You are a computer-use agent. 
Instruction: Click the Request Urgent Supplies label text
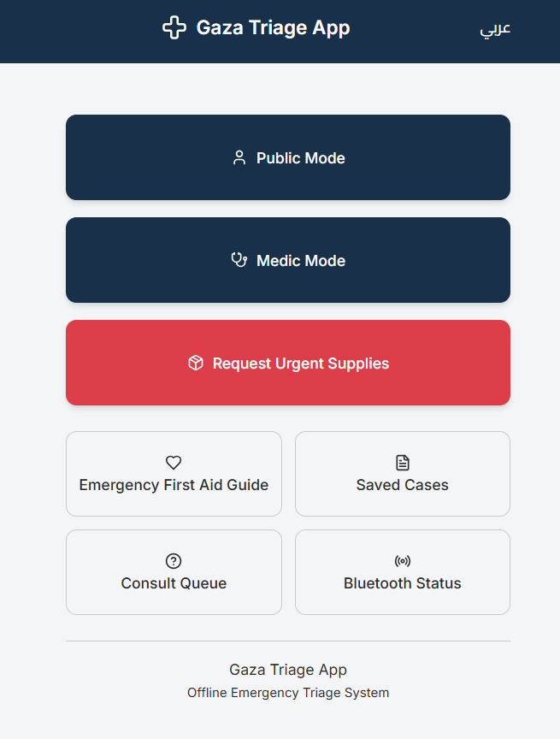click(301, 364)
